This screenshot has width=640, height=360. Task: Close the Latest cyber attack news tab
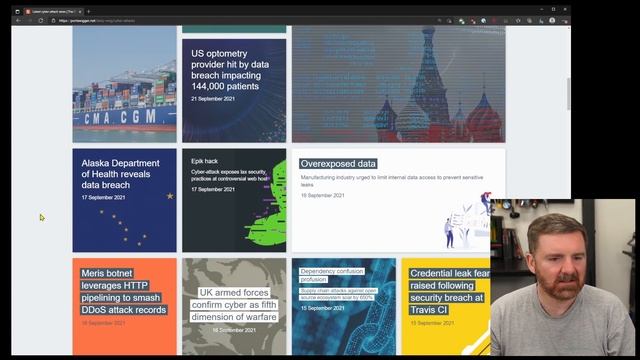point(80,11)
